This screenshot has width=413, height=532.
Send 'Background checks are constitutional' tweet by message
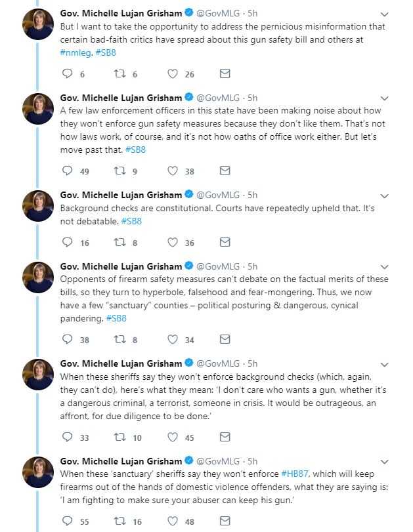point(225,242)
